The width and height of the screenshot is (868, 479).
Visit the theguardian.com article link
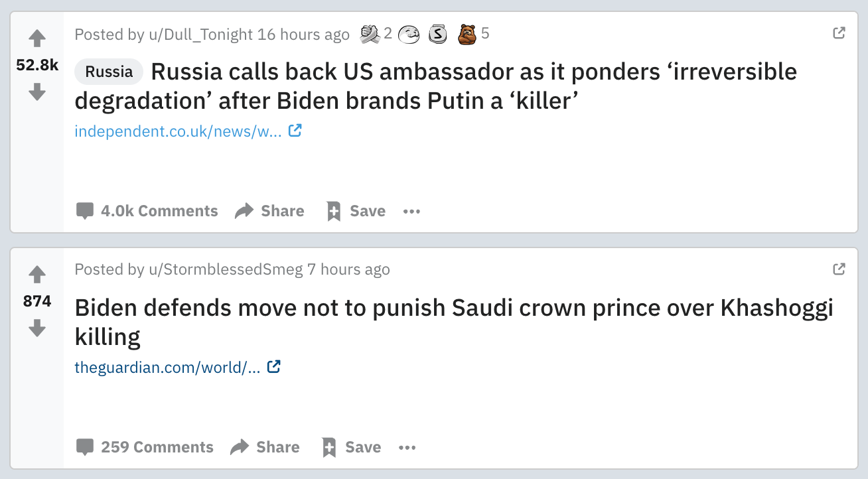(x=167, y=367)
